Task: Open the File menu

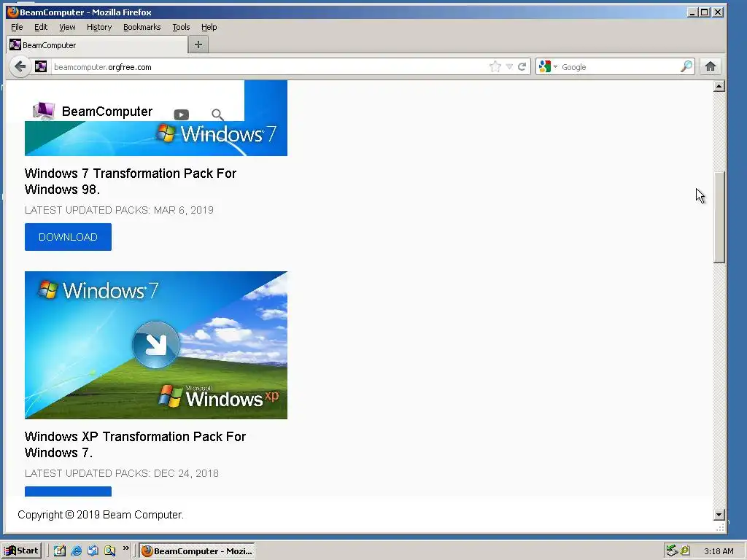Action: (17, 27)
